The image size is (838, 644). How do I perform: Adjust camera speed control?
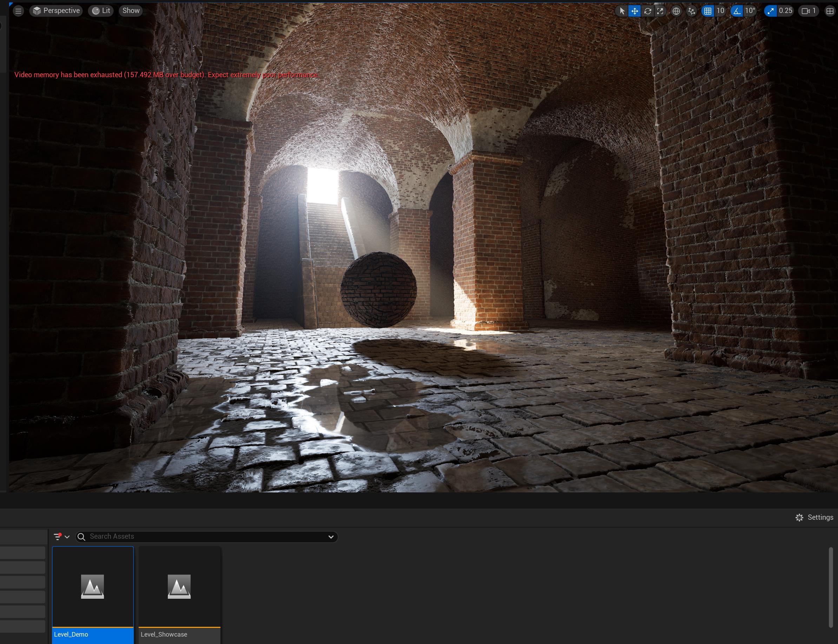[x=809, y=11]
